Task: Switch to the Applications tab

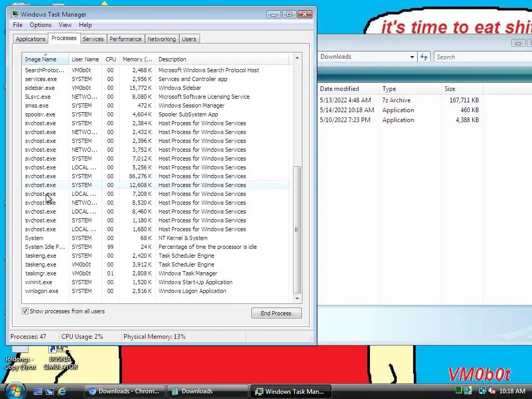Action: (31, 39)
